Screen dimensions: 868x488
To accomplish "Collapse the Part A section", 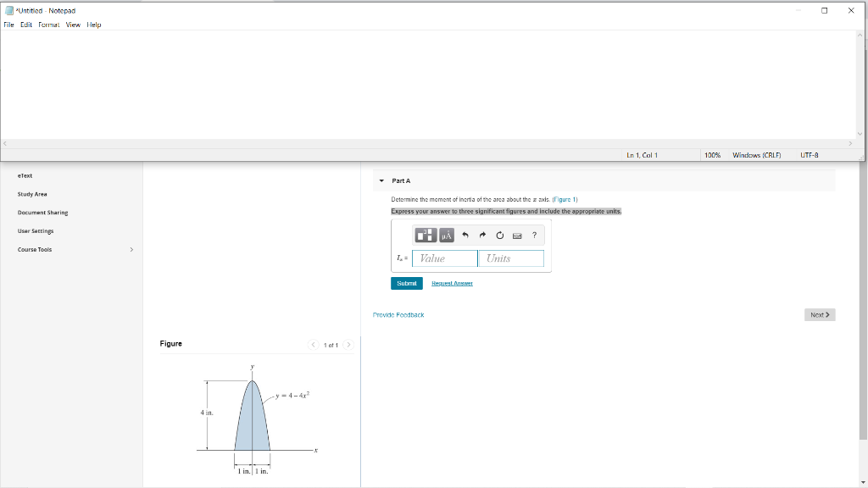I will click(x=381, y=179).
